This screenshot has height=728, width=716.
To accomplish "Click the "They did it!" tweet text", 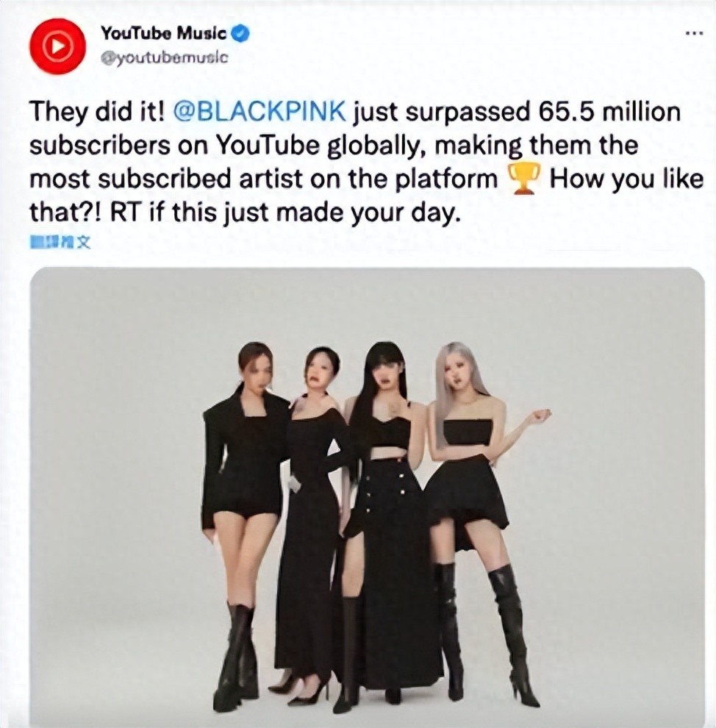I will pos(98,112).
